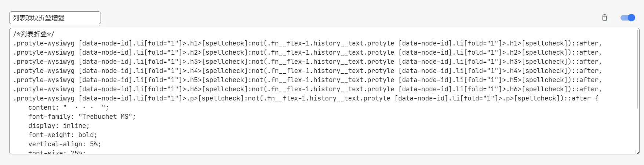Place cursor on the /*列表折叠*/ comment line
644x165 pixels.
tap(34, 34)
